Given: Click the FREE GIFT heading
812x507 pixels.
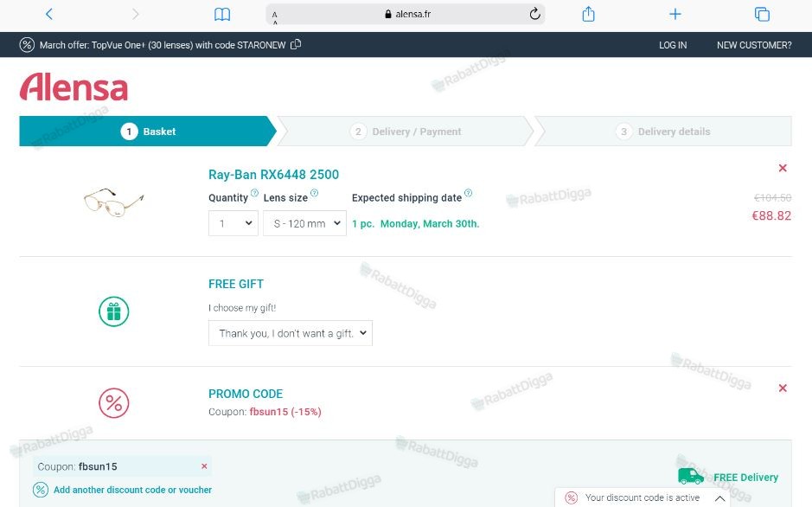Looking at the screenshot, I should coord(236,284).
